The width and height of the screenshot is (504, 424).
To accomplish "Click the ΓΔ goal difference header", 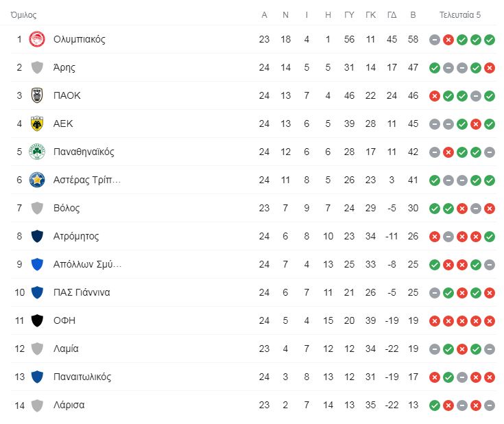I will [392, 15].
